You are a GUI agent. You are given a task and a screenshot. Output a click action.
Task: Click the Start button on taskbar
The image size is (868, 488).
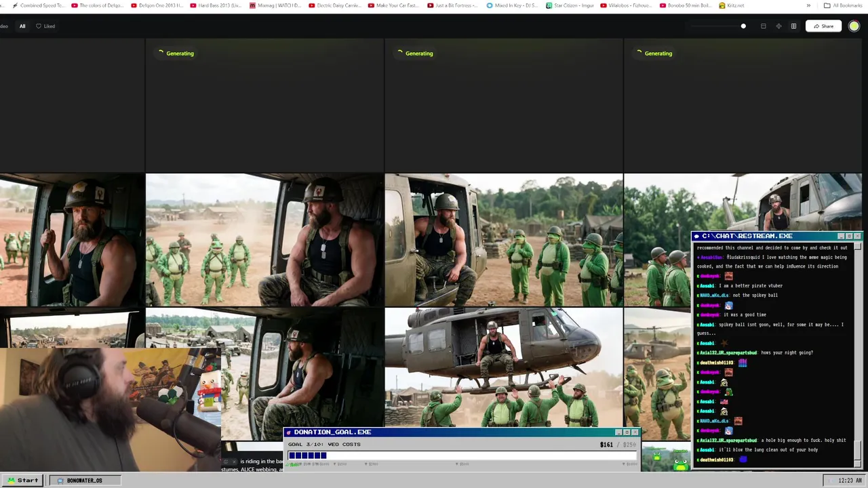(x=23, y=480)
